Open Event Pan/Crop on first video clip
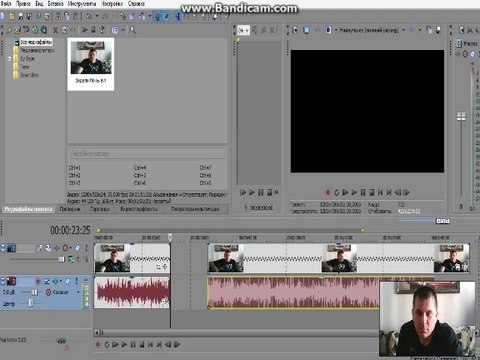The width and height of the screenshot is (480, 360). [x=159, y=267]
